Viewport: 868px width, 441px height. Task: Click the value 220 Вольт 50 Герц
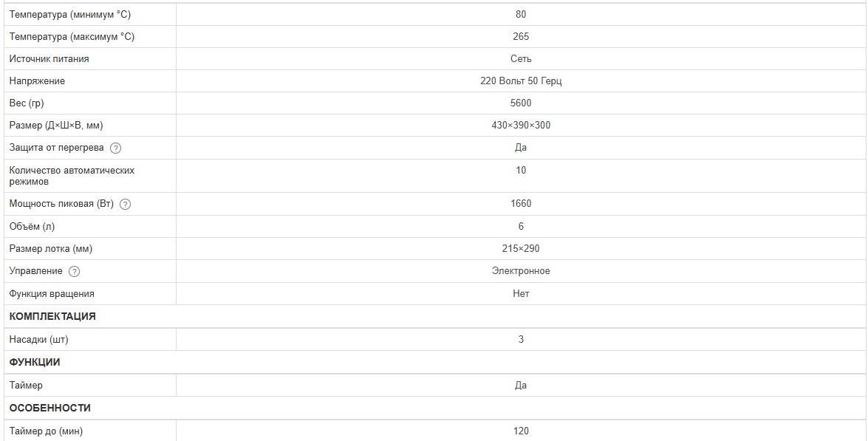click(521, 81)
